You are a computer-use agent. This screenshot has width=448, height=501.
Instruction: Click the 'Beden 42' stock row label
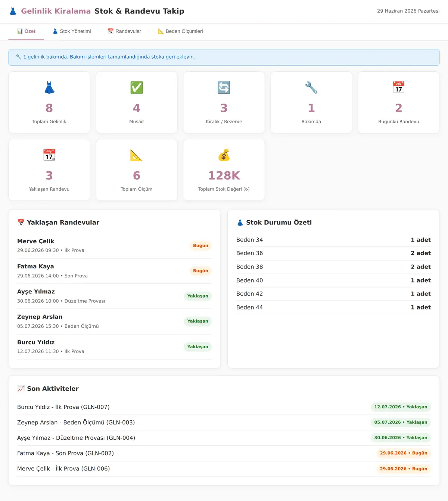point(249,294)
